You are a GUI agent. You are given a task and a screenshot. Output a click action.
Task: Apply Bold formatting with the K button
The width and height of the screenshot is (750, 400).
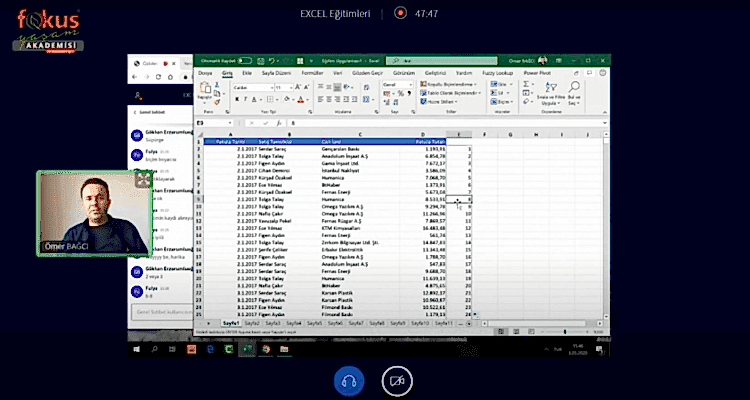point(236,98)
